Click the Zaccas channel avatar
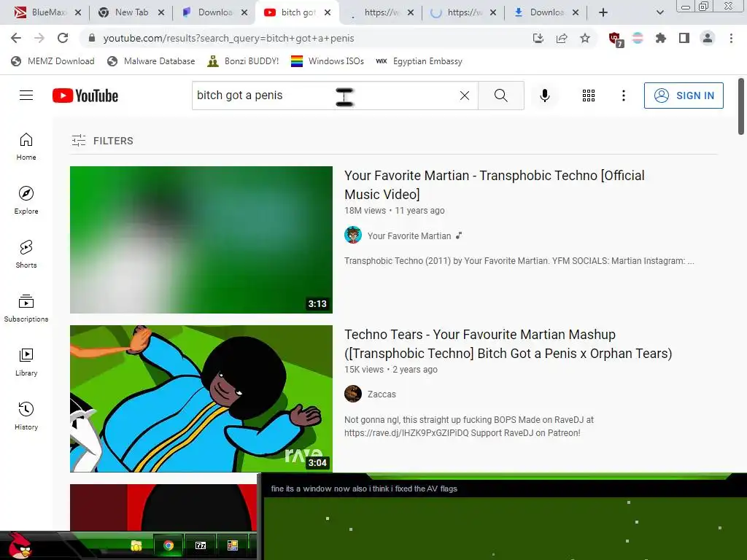This screenshot has width=747, height=560. pyautogui.click(x=353, y=394)
